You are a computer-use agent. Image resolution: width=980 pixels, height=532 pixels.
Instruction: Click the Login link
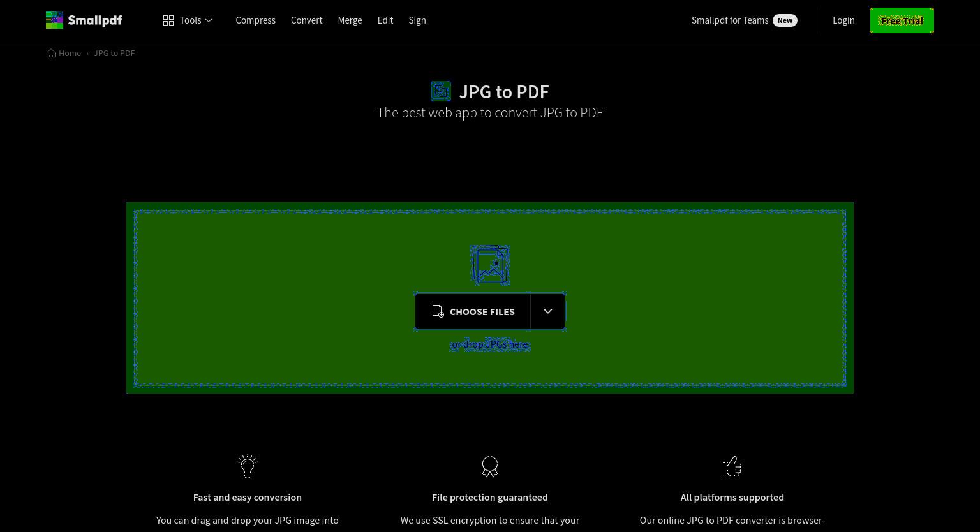pos(843,20)
